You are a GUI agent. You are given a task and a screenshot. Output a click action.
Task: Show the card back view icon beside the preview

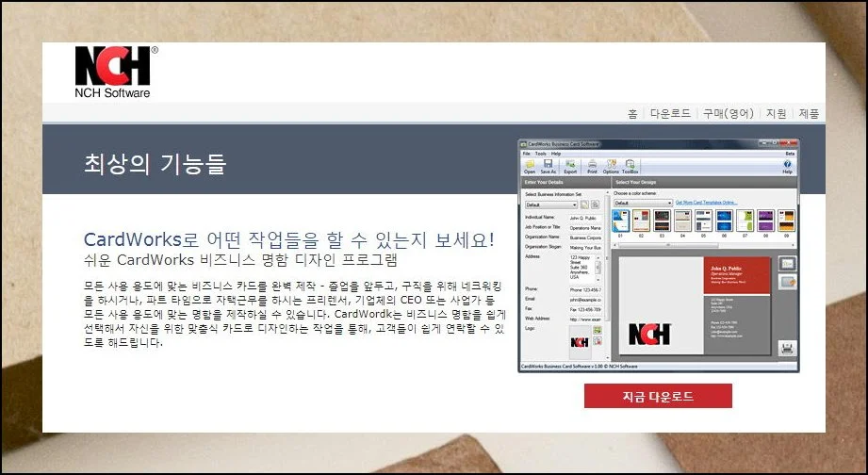pyautogui.click(x=787, y=282)
